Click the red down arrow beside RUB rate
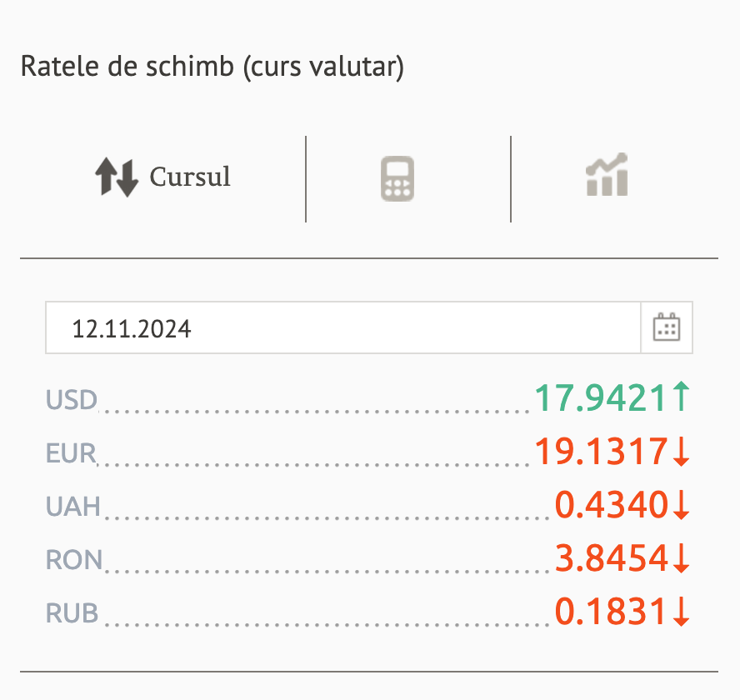The image size is (740, 700). point(681,612)
